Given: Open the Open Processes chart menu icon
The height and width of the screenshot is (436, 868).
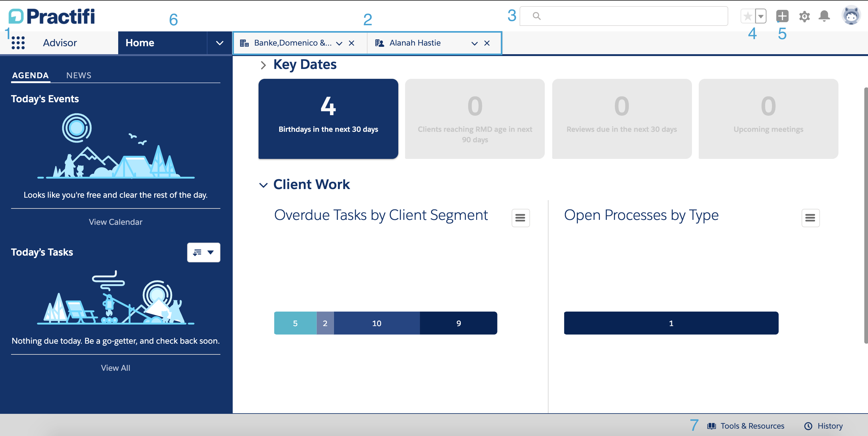Looking at the screenshot, I should point(810,218).
